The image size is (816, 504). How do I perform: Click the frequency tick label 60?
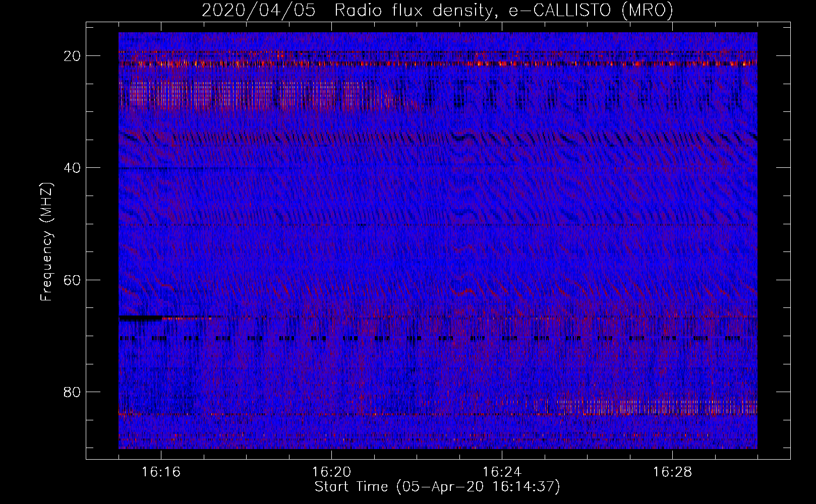click(73, 280)
